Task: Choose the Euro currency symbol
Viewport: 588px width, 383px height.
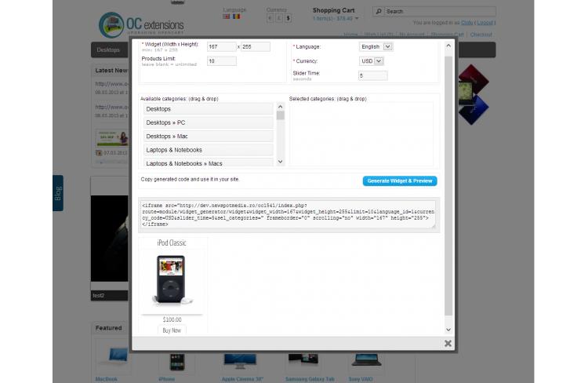Action: [270, 18]
